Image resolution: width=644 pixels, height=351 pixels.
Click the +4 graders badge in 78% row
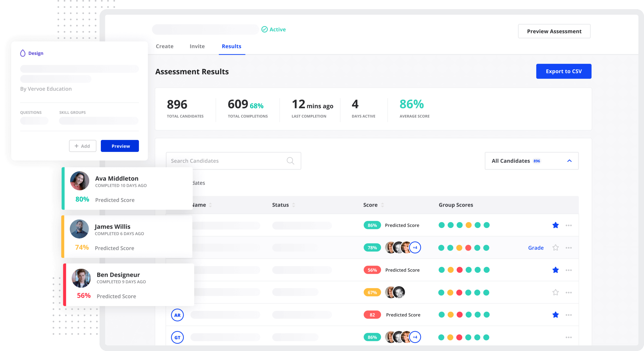point(415,248)
